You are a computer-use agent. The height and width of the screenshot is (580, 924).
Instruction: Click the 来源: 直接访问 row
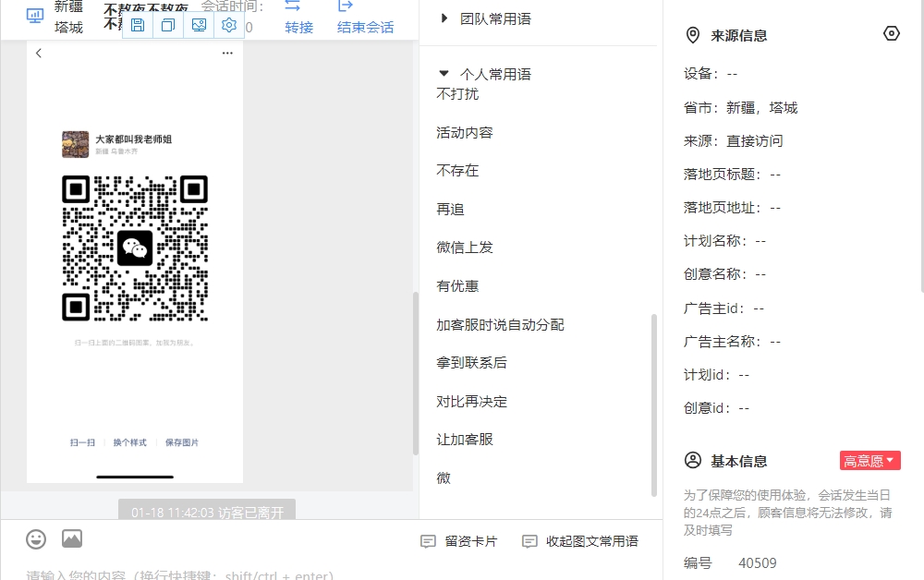733,140
